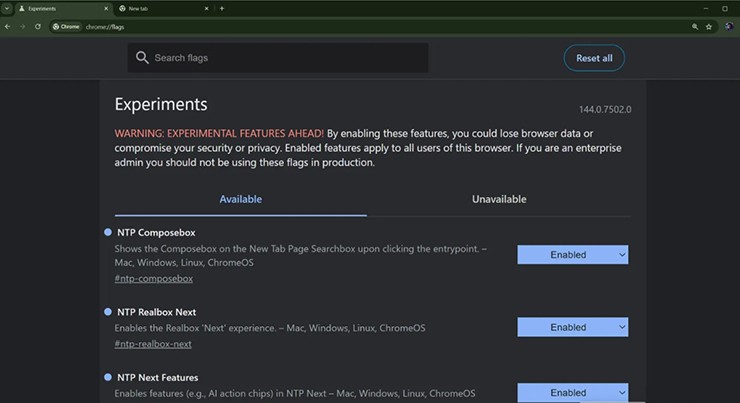This screenshot has width=740, height=403.
Task: Minimize the Chrome window
Action: point(706,8)
